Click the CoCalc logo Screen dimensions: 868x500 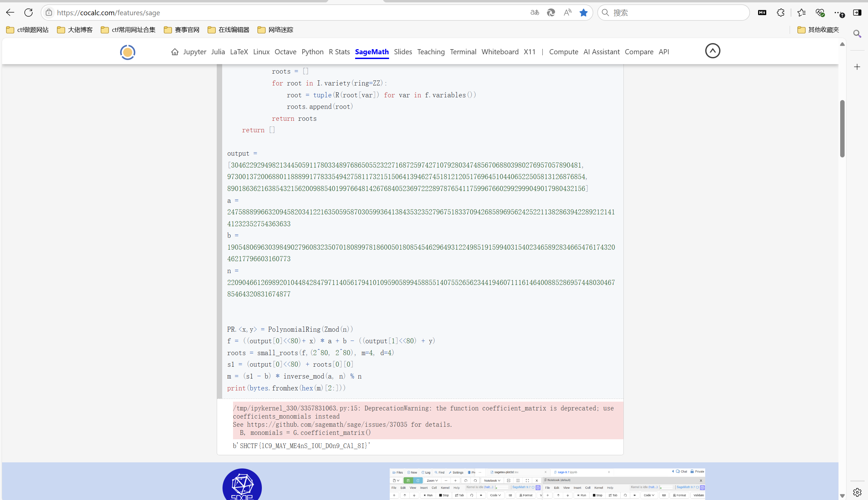[128, 52]
